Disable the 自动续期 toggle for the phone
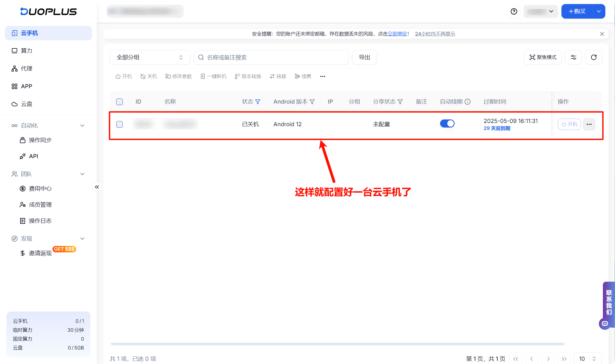This screenshot has width=615, height=364. click(x=447, y=123)
